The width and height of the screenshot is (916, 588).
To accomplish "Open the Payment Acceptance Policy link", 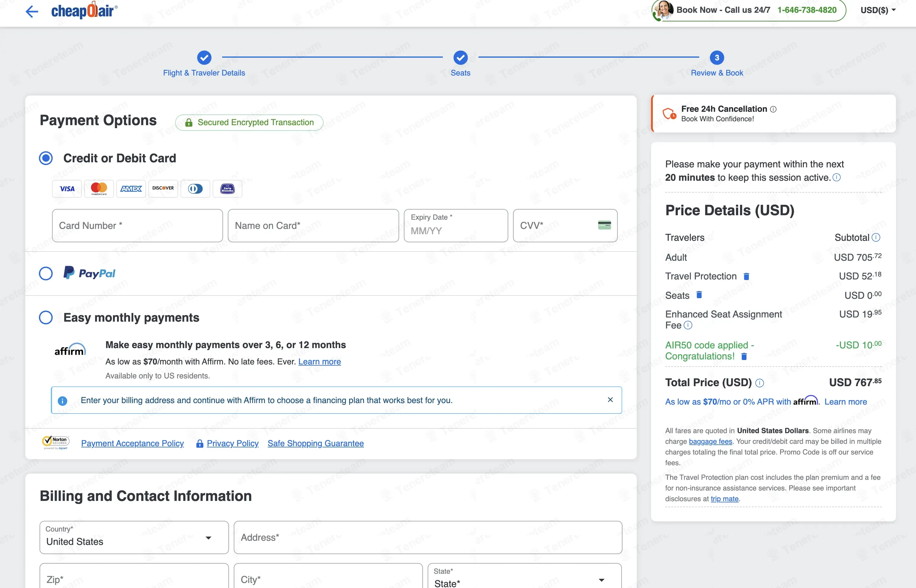I will click(132, 443).
